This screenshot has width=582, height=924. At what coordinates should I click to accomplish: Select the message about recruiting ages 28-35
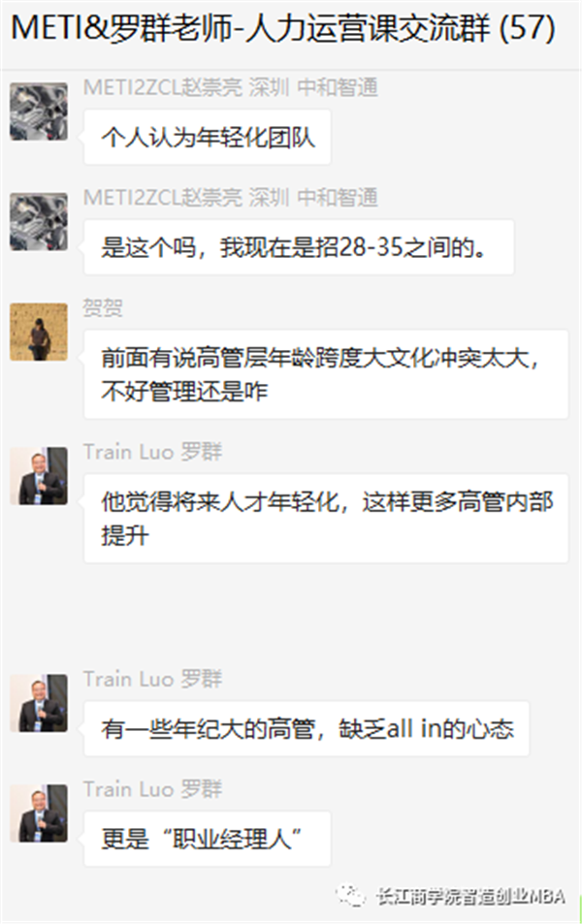(x=299, y=247)
